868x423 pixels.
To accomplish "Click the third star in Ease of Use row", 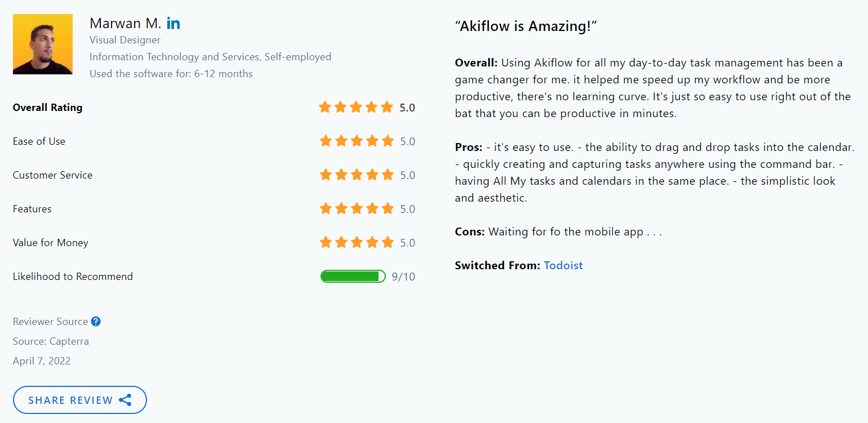I will click(356, 141).
